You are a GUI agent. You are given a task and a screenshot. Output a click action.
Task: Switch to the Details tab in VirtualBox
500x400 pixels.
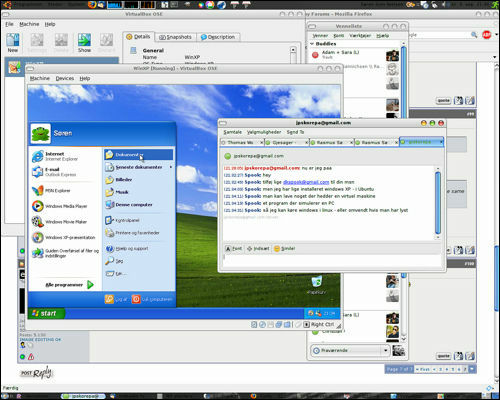click(138, 37)
